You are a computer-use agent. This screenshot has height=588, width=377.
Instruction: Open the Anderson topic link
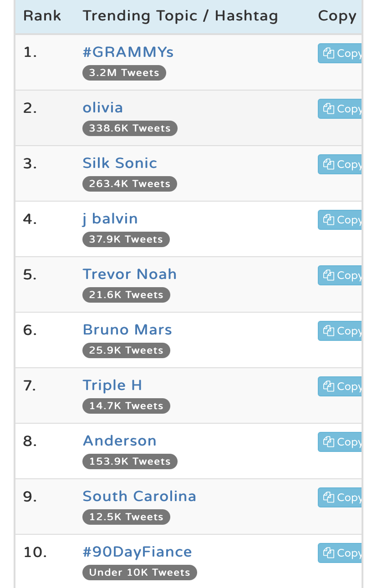point(120,441)
